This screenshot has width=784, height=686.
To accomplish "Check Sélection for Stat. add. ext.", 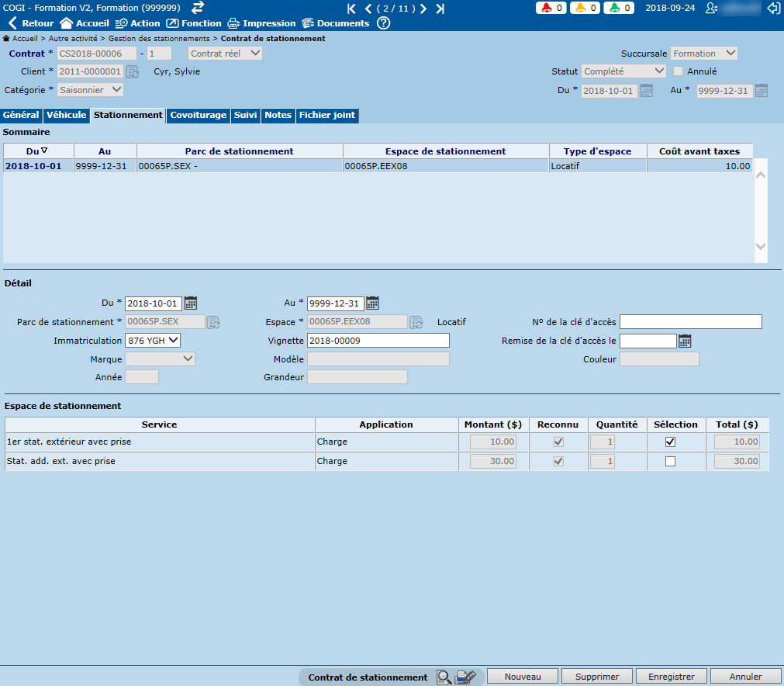I will [x=670, y=461].
